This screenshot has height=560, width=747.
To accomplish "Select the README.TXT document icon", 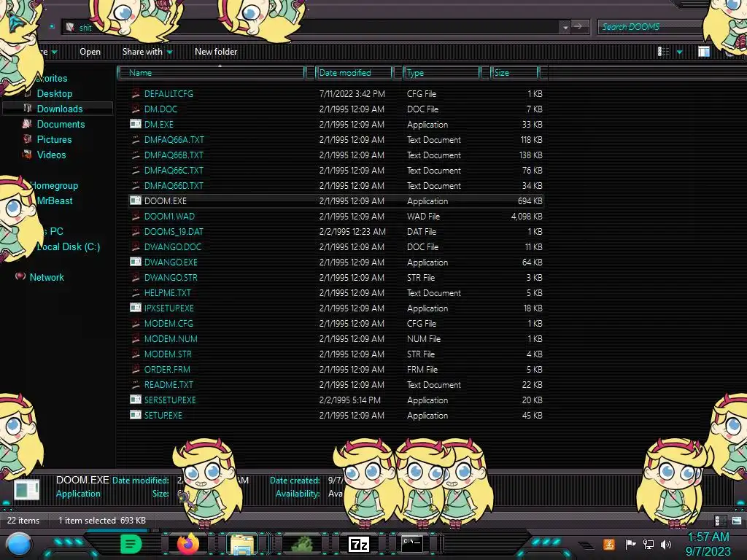I will coord(136,385).
